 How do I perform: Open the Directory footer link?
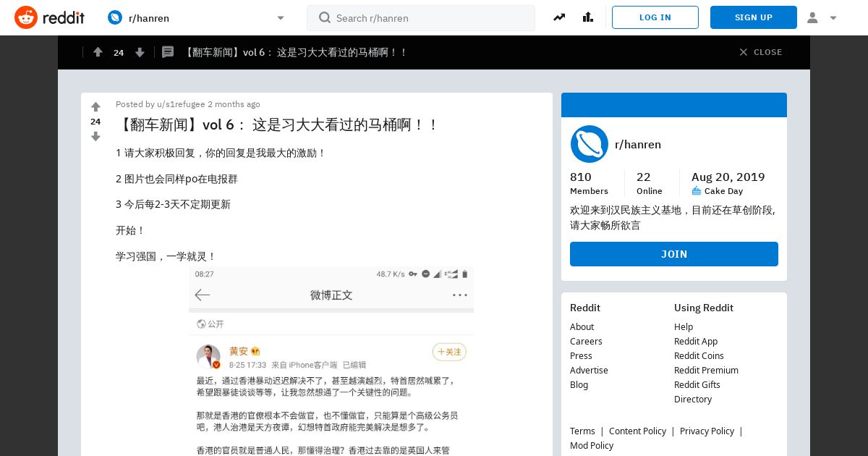(693, 399)
